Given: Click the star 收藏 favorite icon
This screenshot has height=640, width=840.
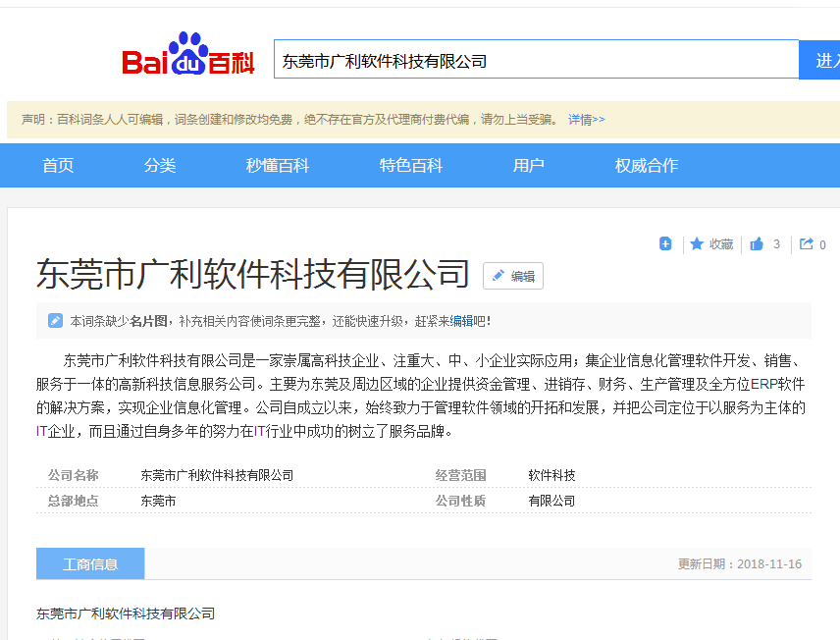Looking at the screenshot, I should [x=697, y=243].
